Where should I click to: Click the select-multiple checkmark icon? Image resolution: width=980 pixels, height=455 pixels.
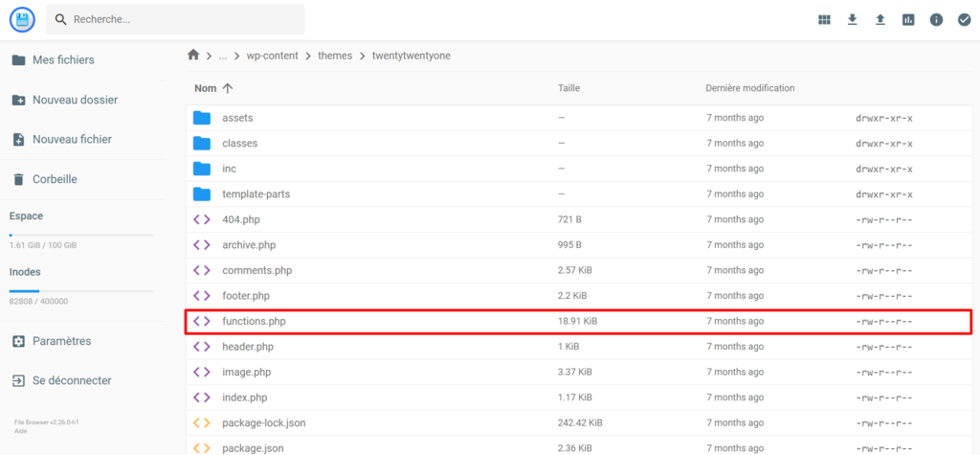(964, 19)
